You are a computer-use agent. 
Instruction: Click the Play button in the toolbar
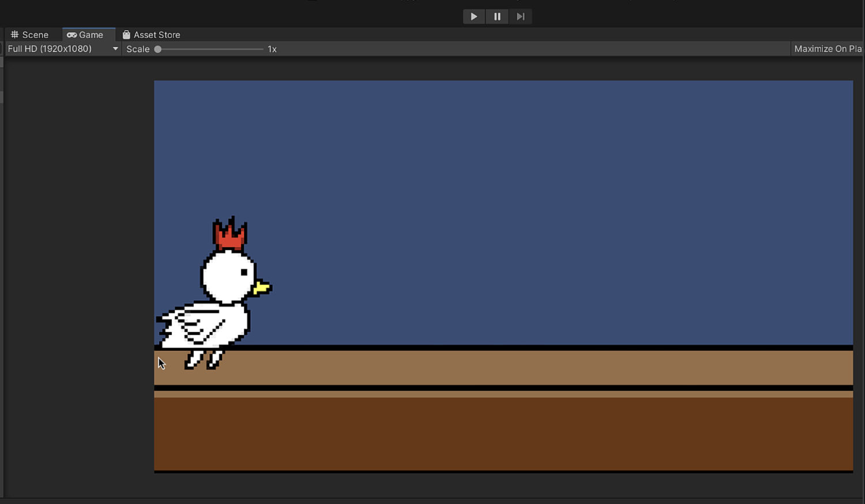click(473, 17)
